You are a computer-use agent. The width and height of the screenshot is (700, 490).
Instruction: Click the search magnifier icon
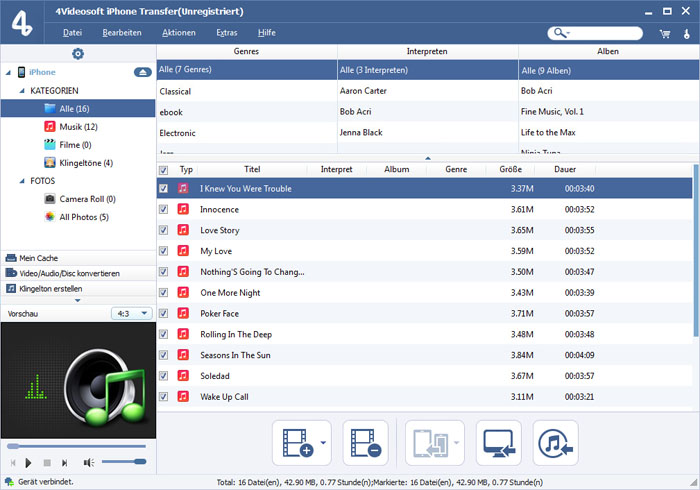[x=558, y=33]
